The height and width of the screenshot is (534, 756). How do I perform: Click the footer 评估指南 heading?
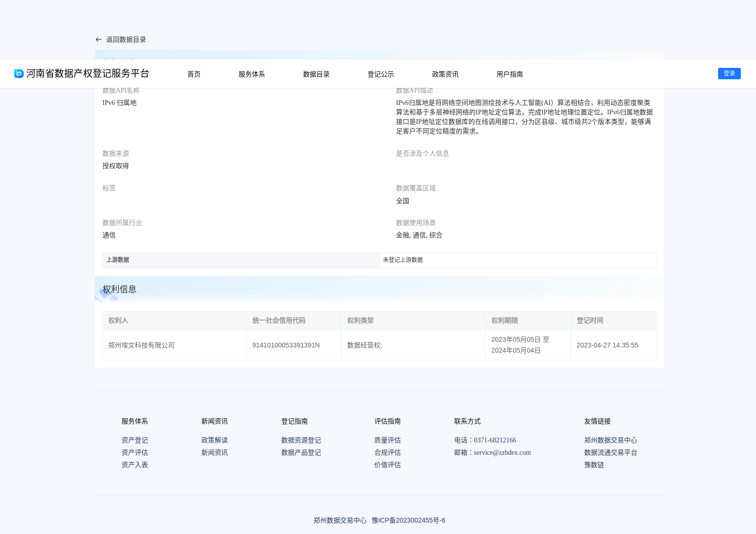tap(387, 422)
